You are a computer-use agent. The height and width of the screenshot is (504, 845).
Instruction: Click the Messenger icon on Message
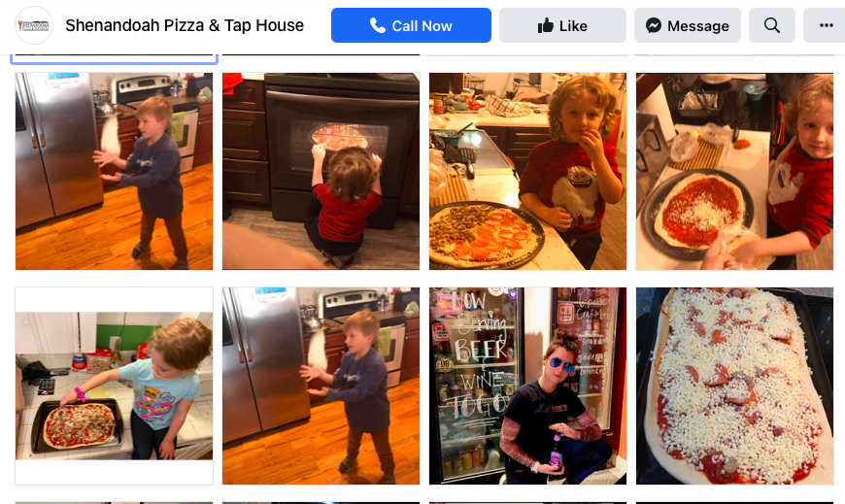coord(654,25)
